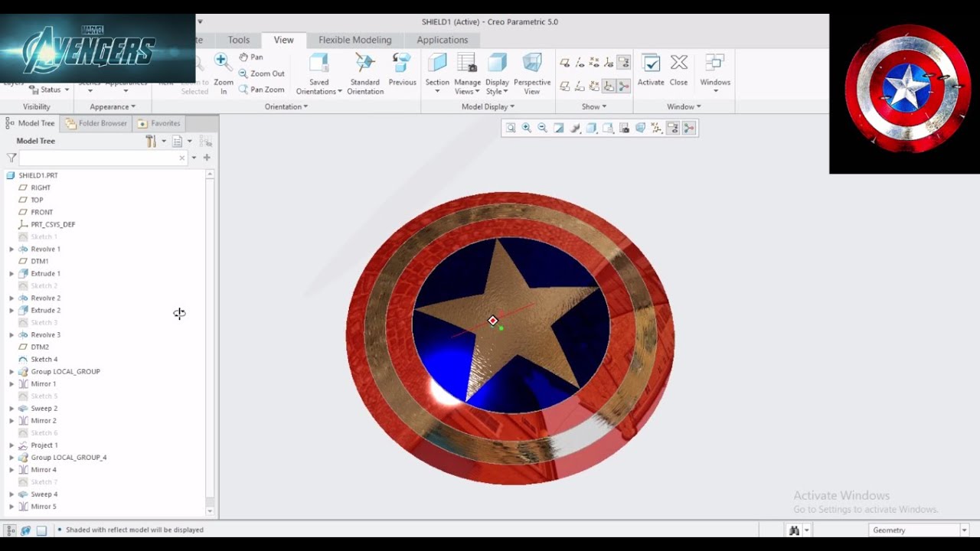Screen dimensions: 980x551
Task: Click the model tree search input field
Action: 103,158
